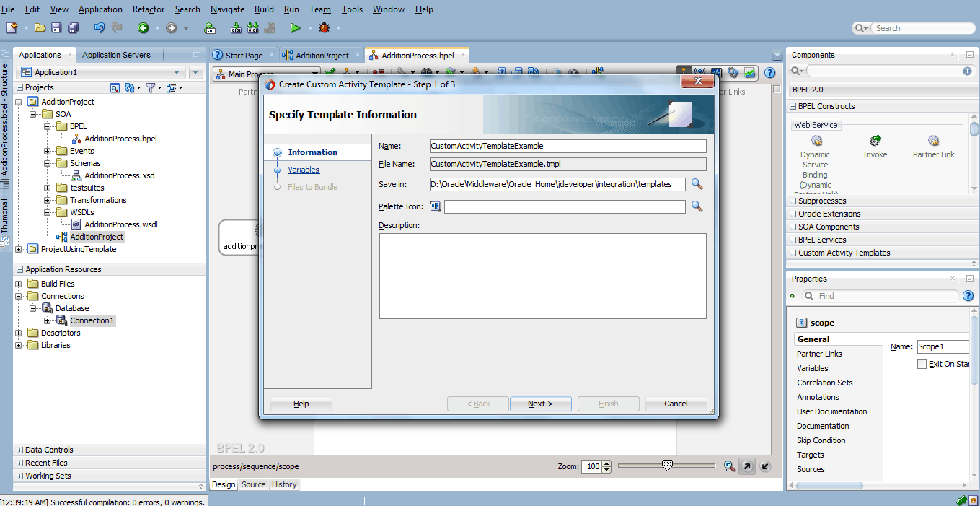Select the Invoke activity in Components palette
The height and width of the screenshot is (506, 980).
pos(875,147)
